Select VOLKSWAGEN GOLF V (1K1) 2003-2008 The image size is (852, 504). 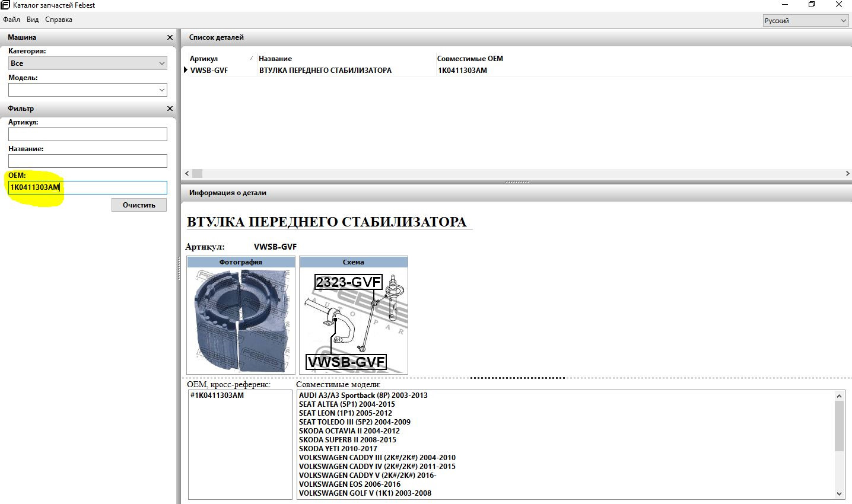coord(365,493)
